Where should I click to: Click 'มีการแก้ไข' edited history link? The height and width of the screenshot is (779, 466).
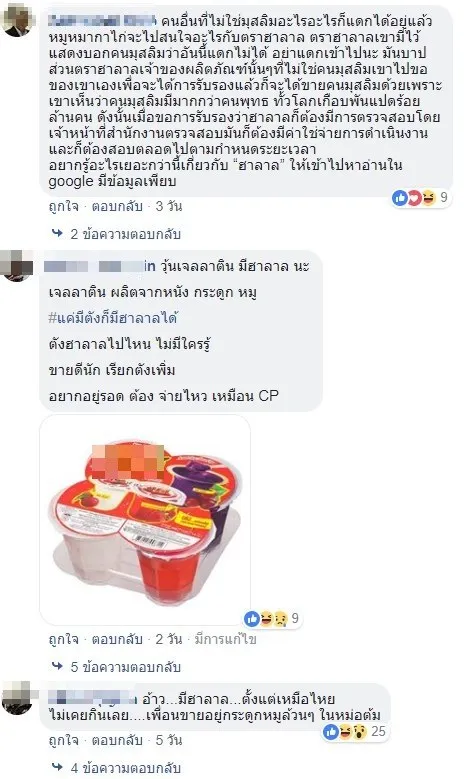tap(225, 639)
